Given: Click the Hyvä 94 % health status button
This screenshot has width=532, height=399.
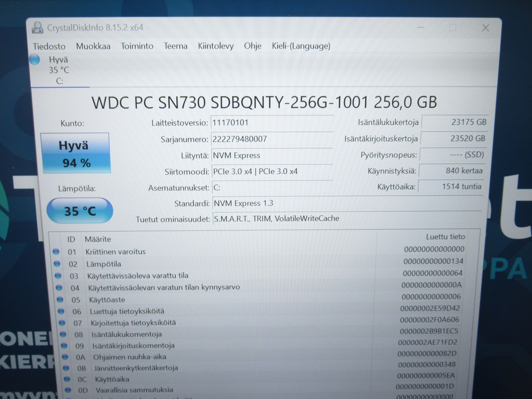Looking at the screenshot, I should [x=76, y=153].
